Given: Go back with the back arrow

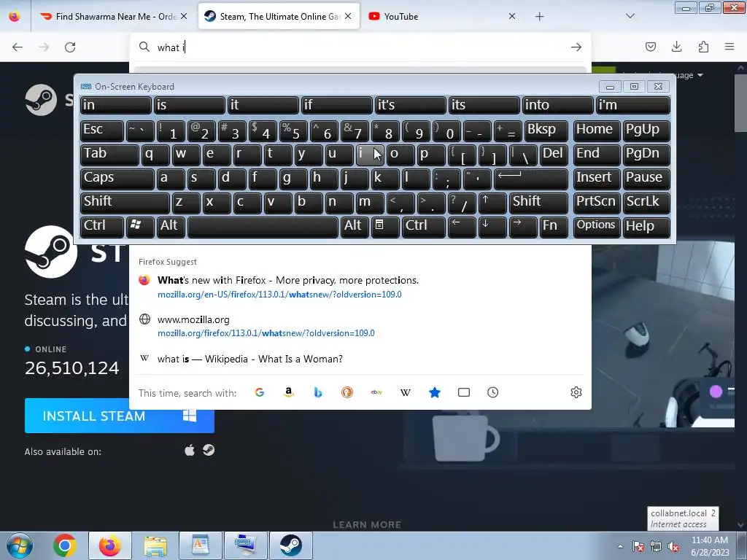Looking at the screenshot, I should pos(18,47).
